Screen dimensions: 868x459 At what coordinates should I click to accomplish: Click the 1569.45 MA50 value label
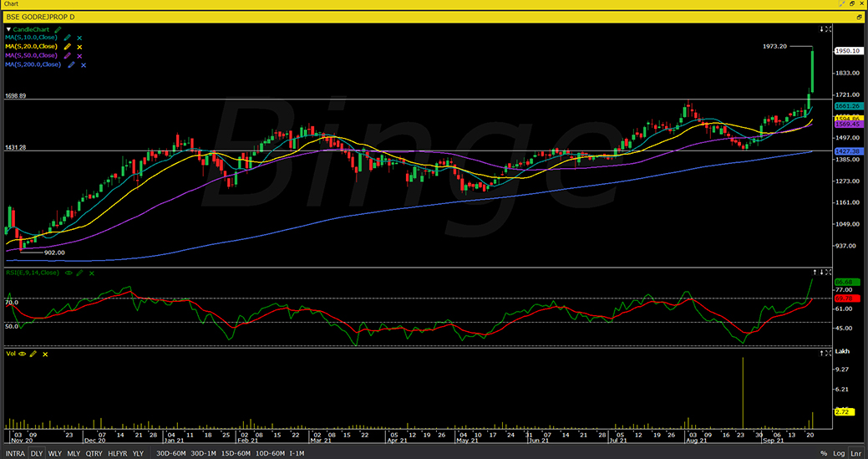point(847,125)
